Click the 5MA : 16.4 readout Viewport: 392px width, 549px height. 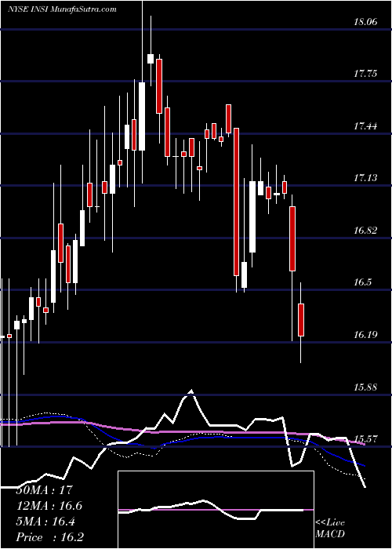pyautogui.click(x=46, y=522)
